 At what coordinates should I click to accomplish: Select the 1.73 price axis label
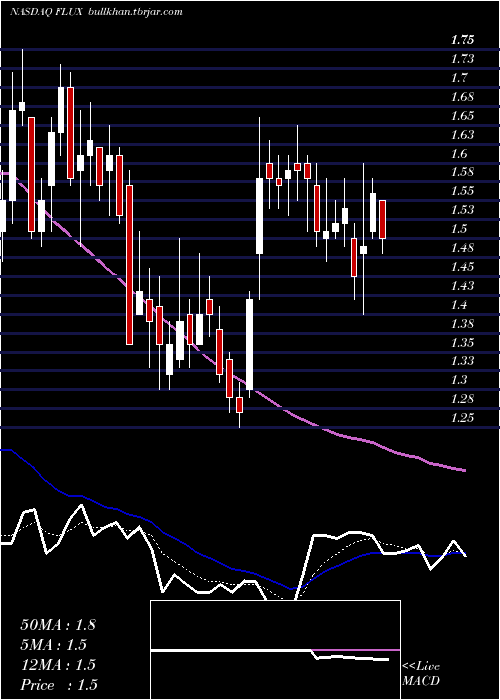[462, 59]
